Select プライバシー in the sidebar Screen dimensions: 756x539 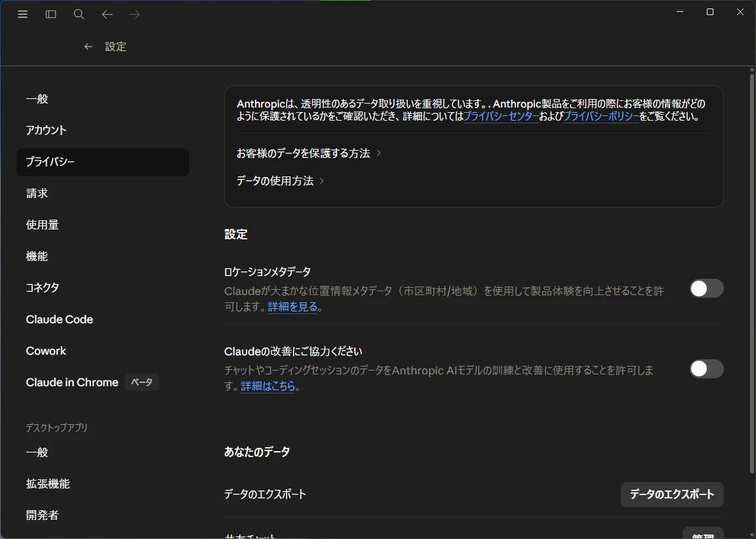[103, 162]
